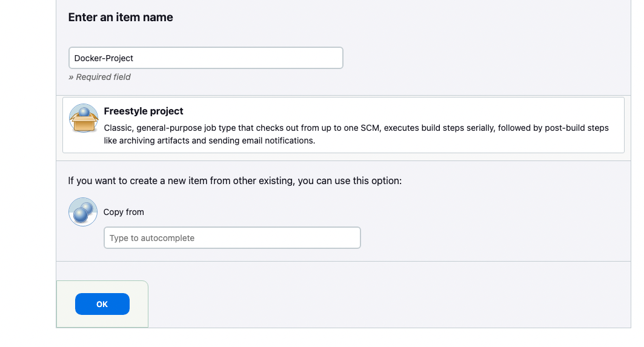Image resolution: width=644 pixels, height=347 pixels.
Task: Click the placeholder text in Copy from box
Action: [x=152, y=238]
